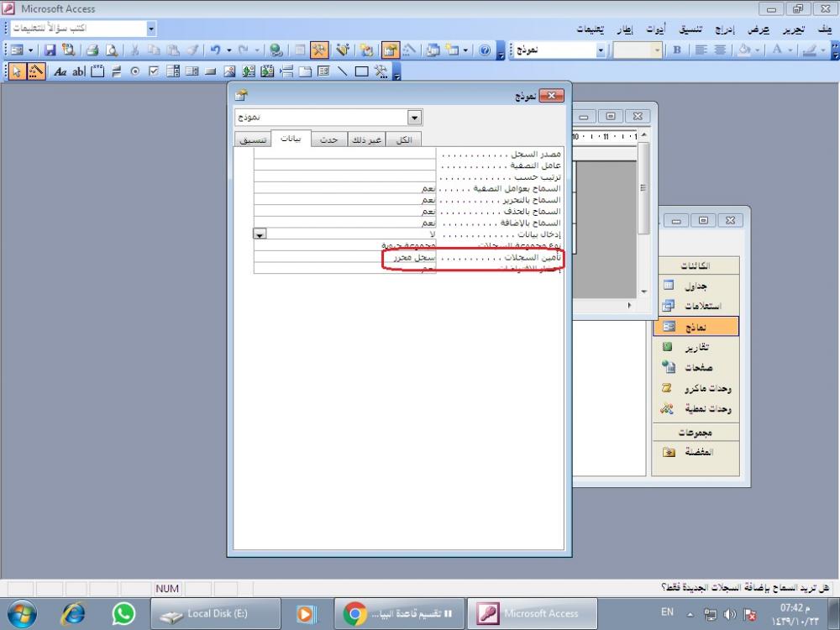Image resolution: width=840 pixels, height=630 pixels.
Task: Click the Undo arrow in the toolbar
Action: pos(215,50)
